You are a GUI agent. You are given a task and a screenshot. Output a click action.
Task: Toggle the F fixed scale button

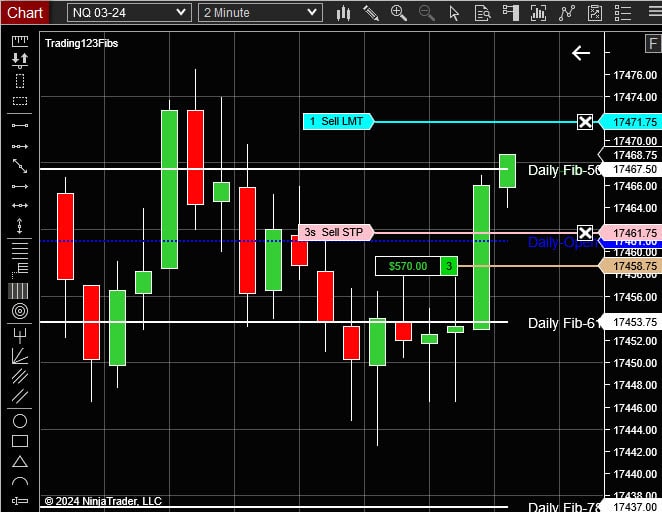pos(653,44)
